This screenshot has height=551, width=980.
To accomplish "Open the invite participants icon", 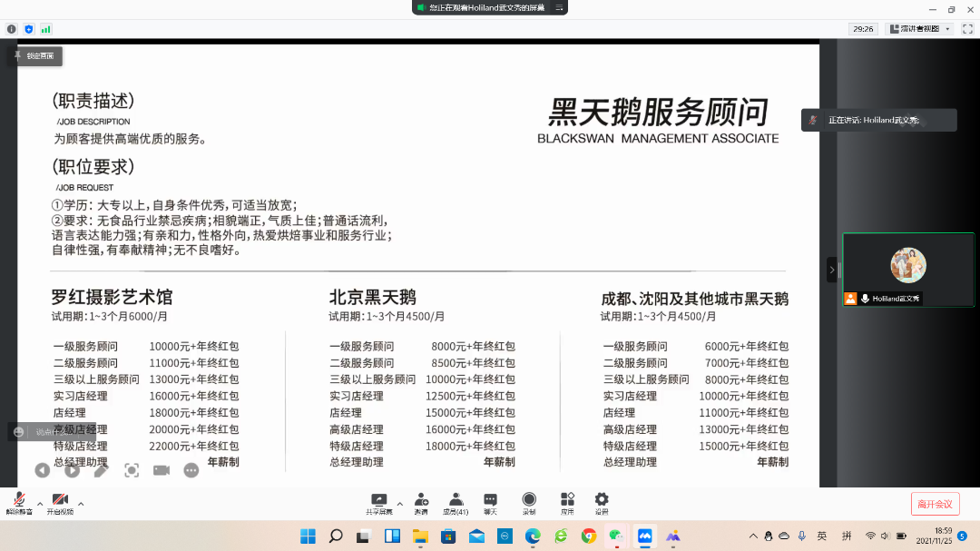I will pyautogui.click(x=421, y=502).
